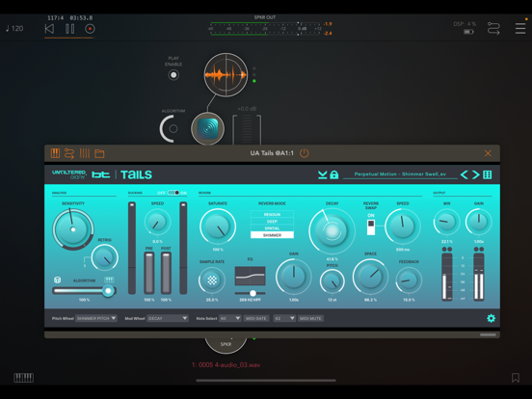Viewport: 532px width, 399px height.
Task: Open presets folder icon in plugin header
Action: click(99, 153)
